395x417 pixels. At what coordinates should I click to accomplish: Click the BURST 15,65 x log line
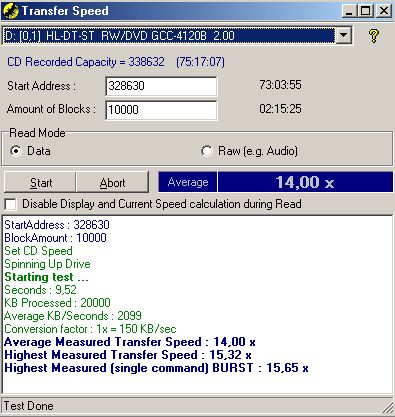pos(156,368)
